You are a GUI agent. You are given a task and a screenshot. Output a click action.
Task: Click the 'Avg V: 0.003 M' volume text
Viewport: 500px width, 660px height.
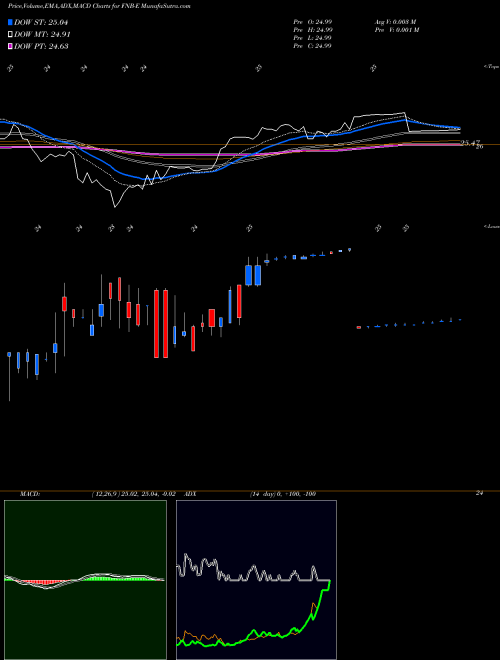395,22
